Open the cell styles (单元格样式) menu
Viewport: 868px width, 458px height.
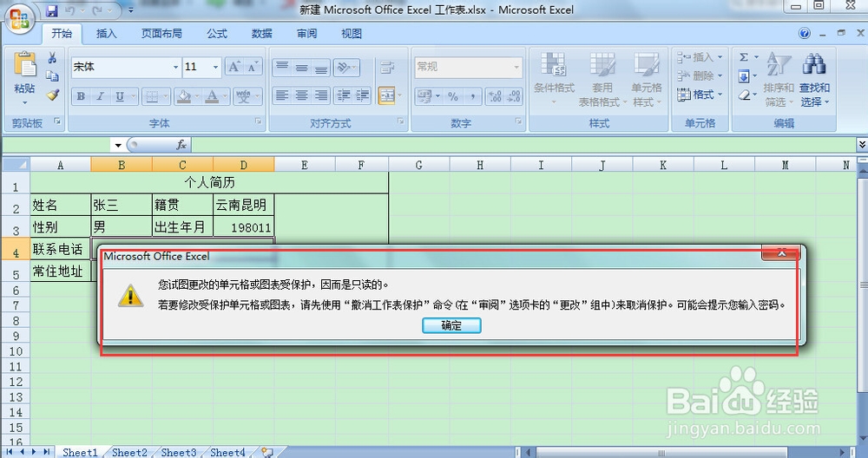(x=646, y=79)
